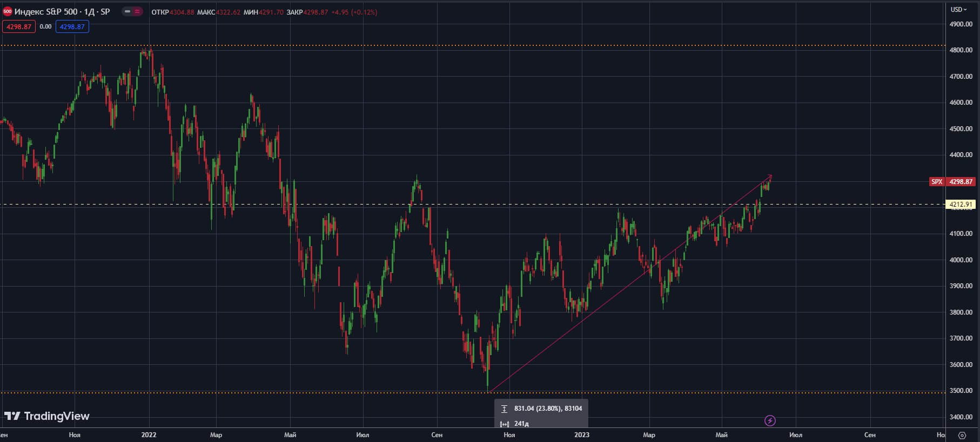Click the 3800.00 price axis label
This screenshot has width=980, height=442.
(961, 312)
